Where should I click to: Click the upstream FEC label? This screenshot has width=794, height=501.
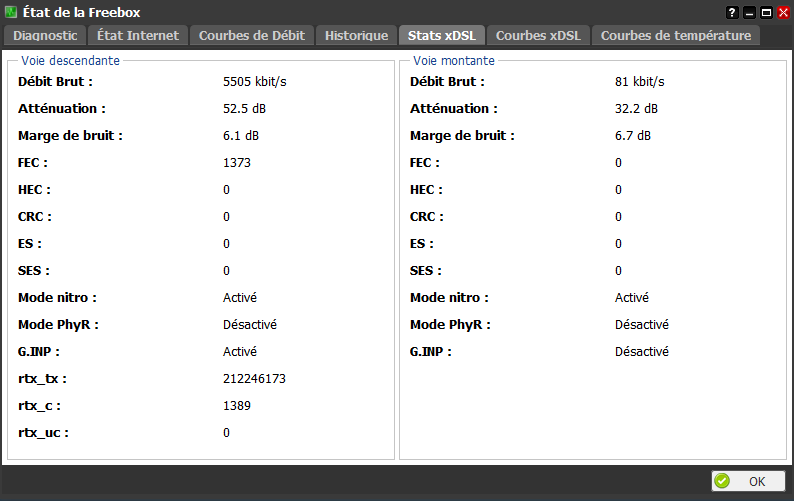[424, 163]
